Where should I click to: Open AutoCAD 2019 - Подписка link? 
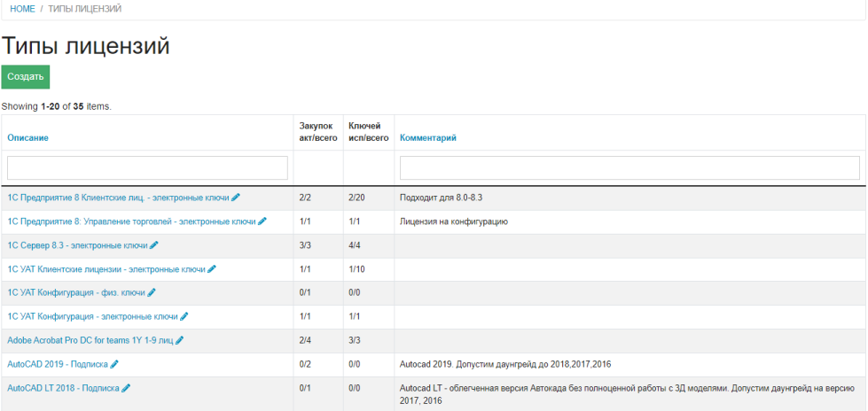(58, 364)
